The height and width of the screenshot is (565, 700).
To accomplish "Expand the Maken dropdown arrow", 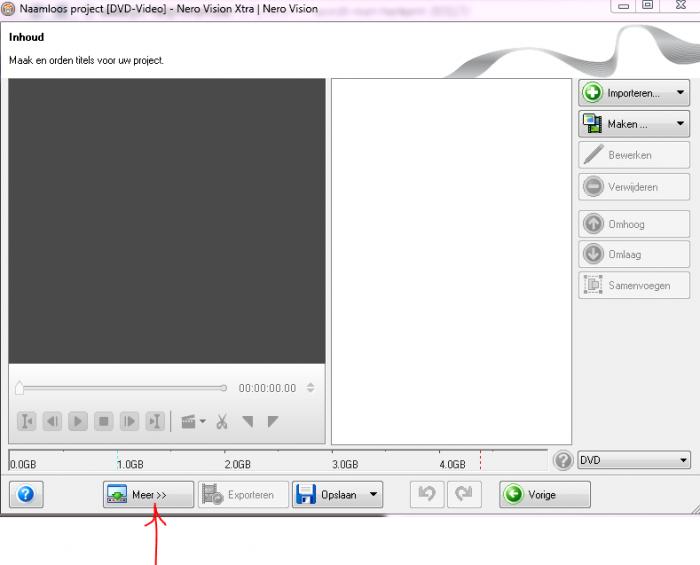I will [x=680, y=123].
